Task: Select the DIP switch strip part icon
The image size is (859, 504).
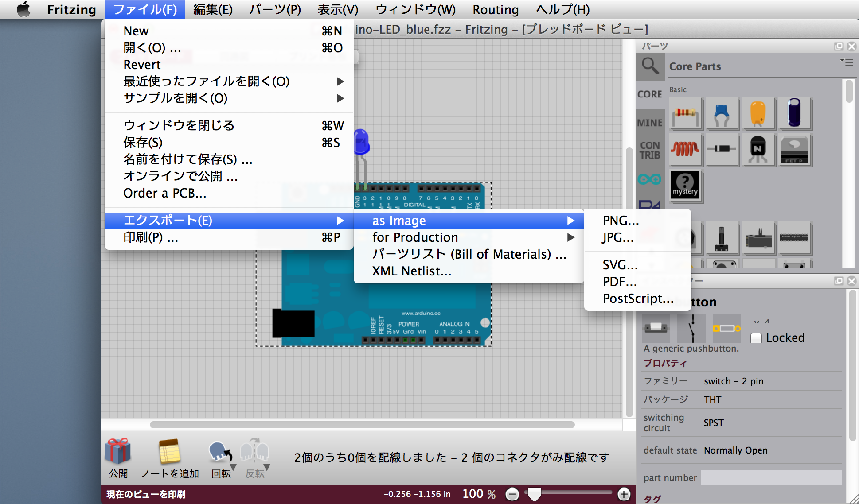Action: click(x=794, y=238)
